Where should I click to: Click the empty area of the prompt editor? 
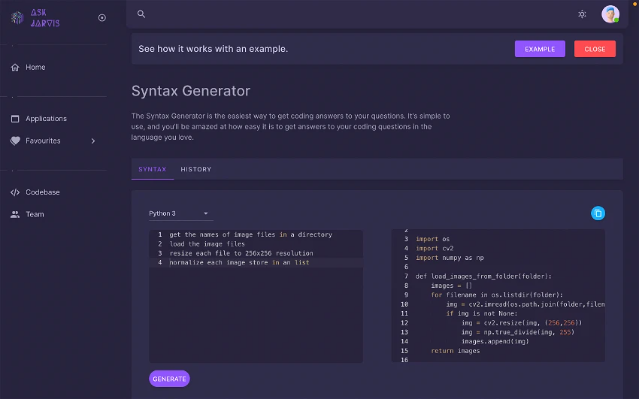pos(256,314)
